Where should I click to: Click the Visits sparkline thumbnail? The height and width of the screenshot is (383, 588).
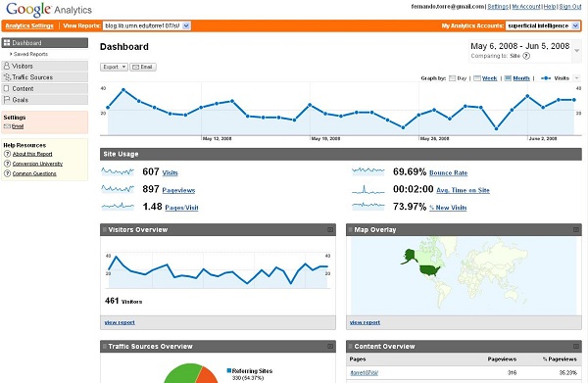(118, 171)
